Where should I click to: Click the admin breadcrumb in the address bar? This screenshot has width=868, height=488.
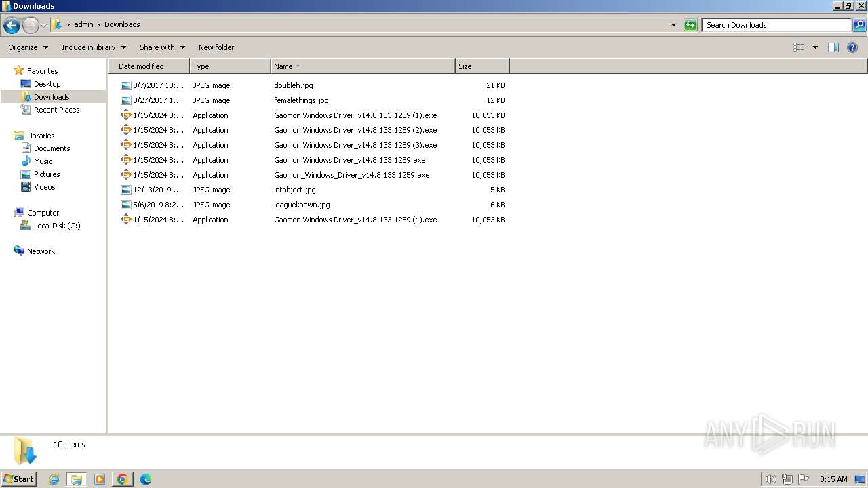[83, 25]
